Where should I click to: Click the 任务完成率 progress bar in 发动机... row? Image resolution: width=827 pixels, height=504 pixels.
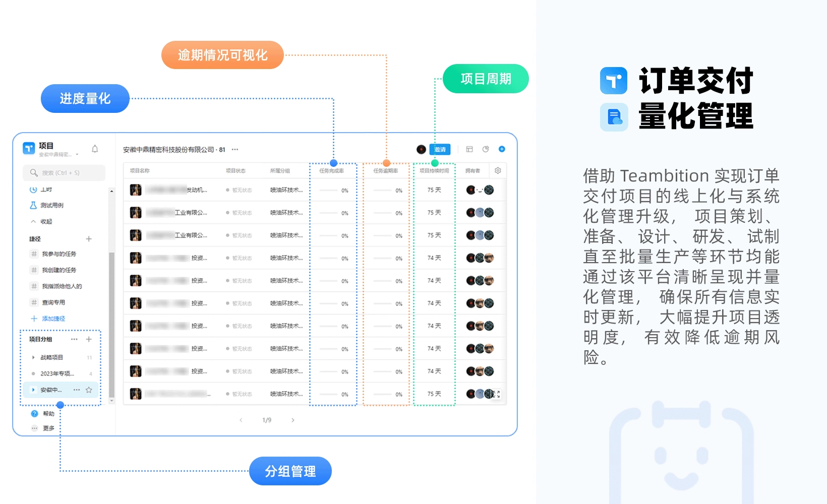tap(328, 191)
